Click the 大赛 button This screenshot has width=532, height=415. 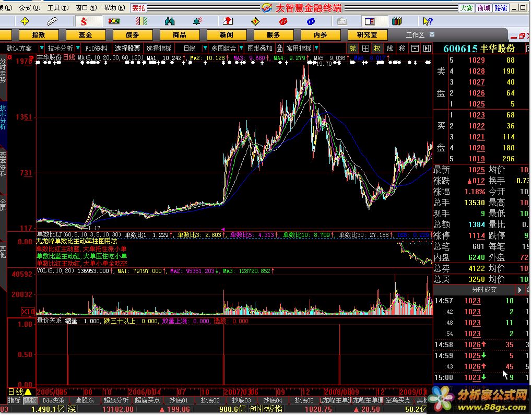coord(466,7)
